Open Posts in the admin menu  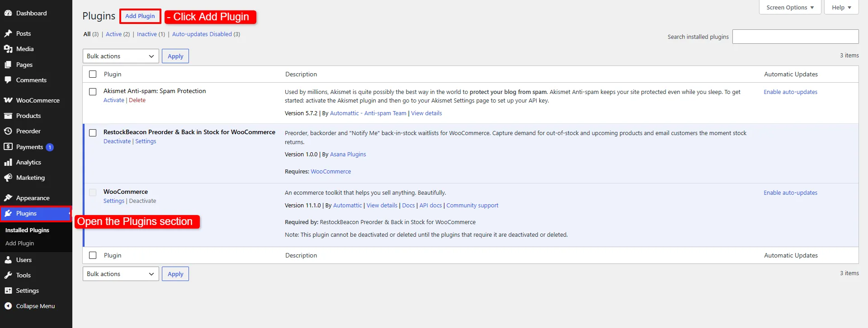coord(24,33)
